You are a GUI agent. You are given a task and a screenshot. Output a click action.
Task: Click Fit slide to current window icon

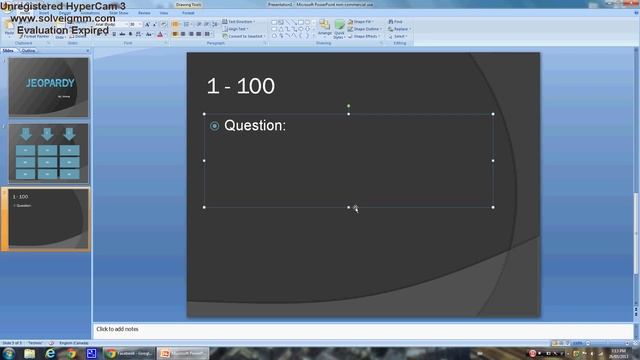click(636, 343)
